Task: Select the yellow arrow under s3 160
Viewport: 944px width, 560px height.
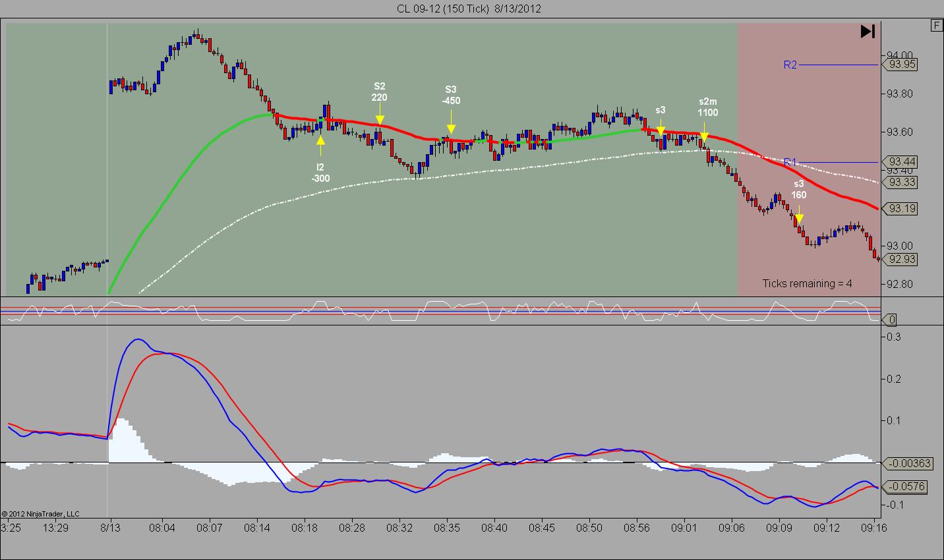Action: 799,214
